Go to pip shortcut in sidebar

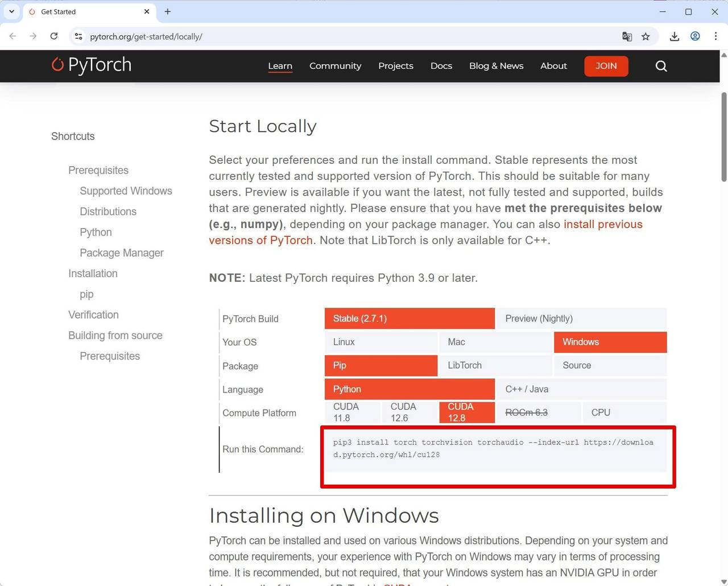click(x=86, y=294)
